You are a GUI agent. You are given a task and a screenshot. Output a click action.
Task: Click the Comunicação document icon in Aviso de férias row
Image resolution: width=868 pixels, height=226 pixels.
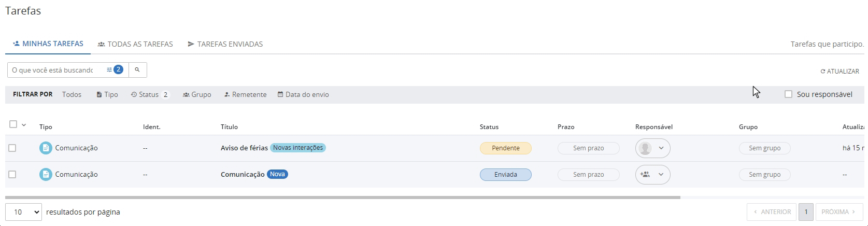(46, 148)
